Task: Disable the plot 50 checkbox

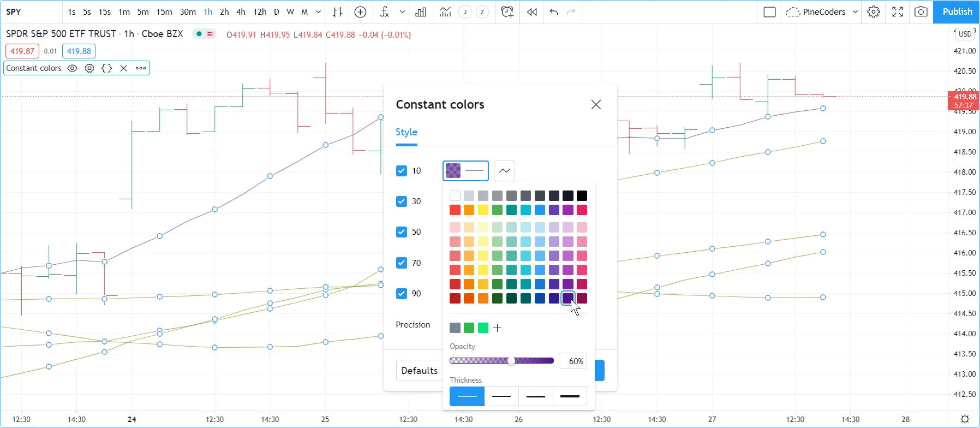Action: [x=402, y=232]
